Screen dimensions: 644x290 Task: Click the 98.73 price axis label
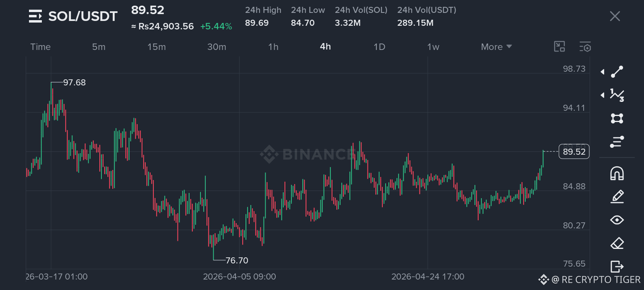[574, 69]
